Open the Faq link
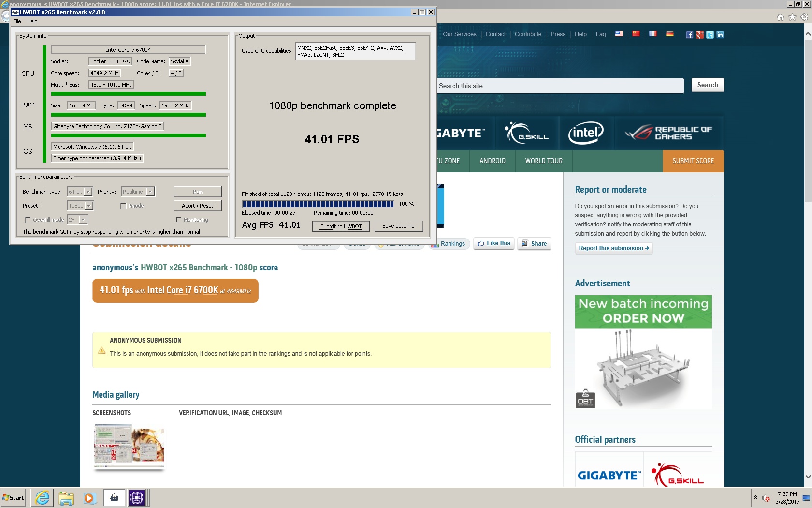The image size is (812, 508). (x=601, y=34)
